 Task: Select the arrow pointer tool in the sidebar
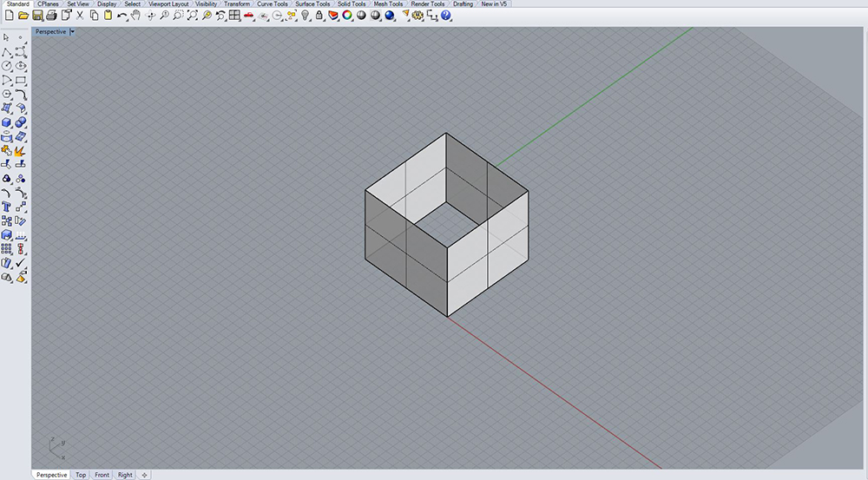pyautogui.click(x=6, y=37)
